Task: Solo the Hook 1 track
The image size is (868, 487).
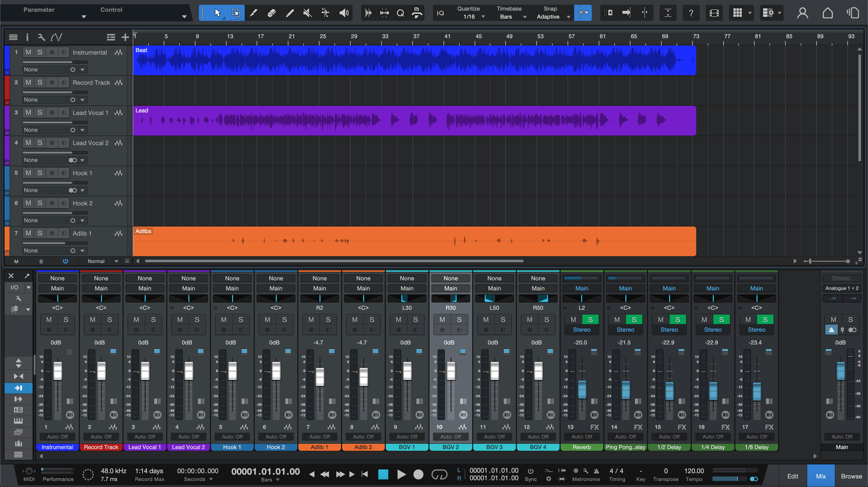Action: click(40, 173)
